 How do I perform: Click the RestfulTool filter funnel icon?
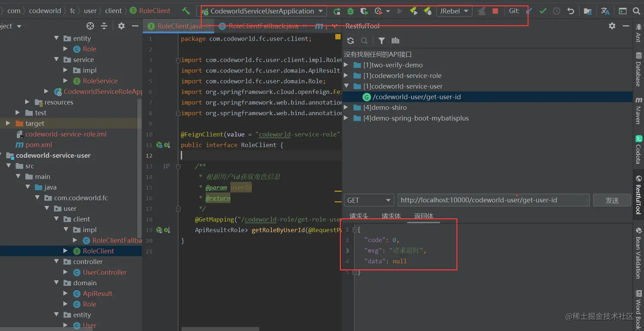(x=382, y=41)
